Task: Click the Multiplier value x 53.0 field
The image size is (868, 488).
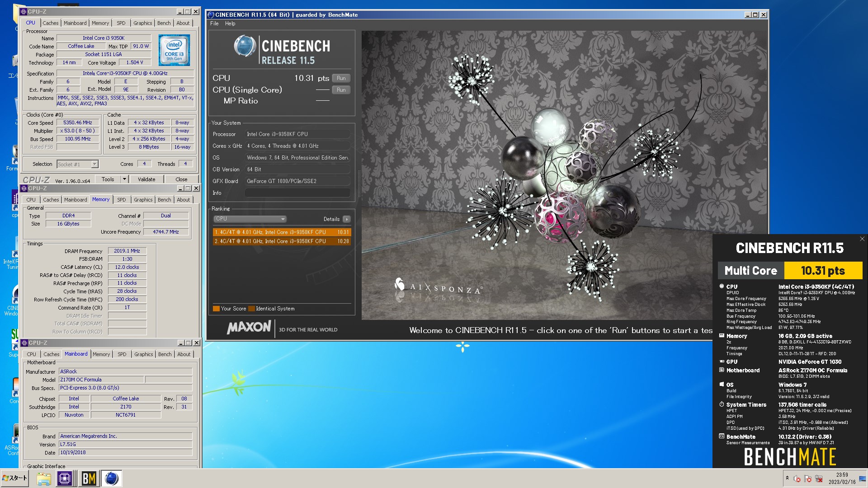Action: 78,131
